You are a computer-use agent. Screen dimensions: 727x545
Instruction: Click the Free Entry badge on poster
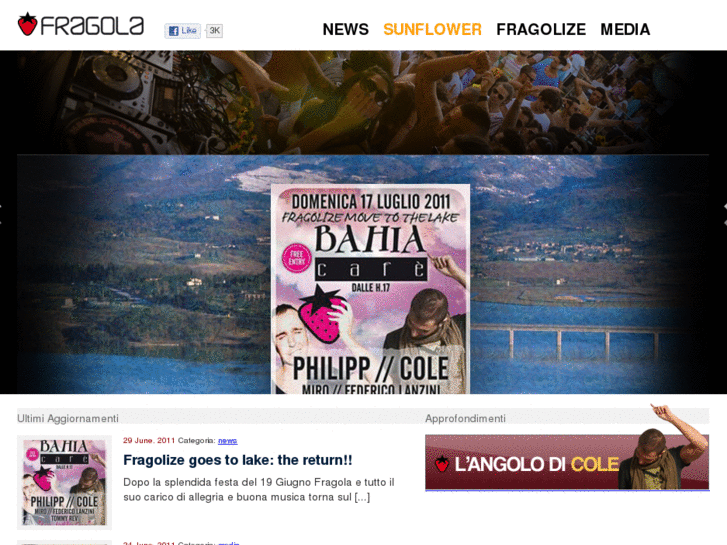coord(297,257)
